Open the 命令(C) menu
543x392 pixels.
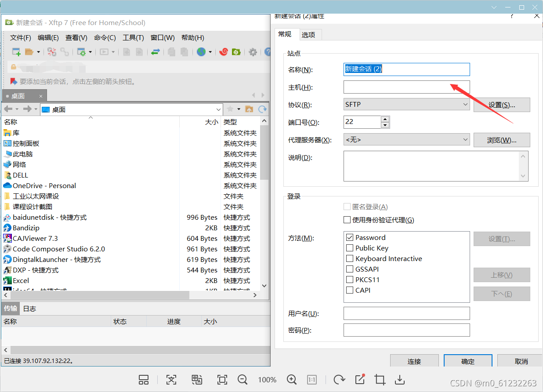(x=105, y=38)
